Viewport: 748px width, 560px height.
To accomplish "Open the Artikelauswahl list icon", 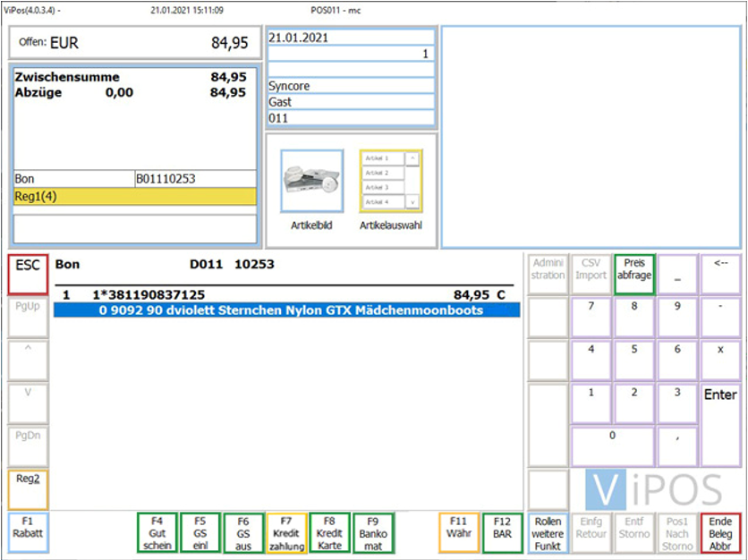I will pyautogui.click(x=389, y=182).
